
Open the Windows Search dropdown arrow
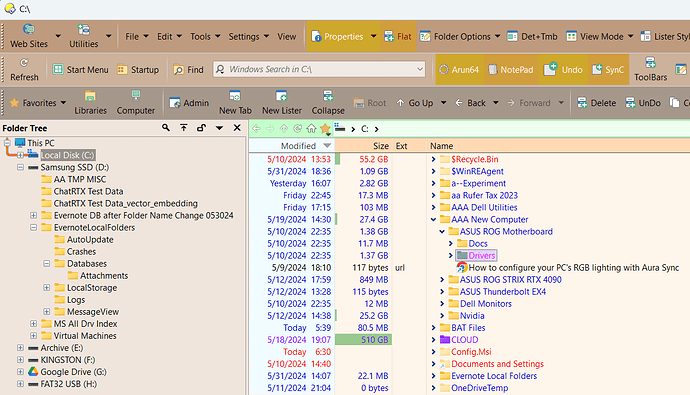[420, 69]
